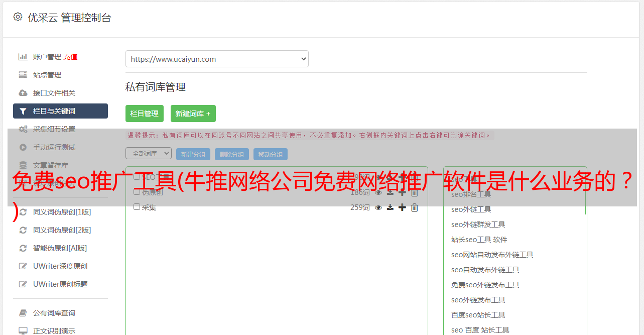Open 站点管理 in the sidebar
Viewport: 644px width, 335px height.
[x=47, y=75]
